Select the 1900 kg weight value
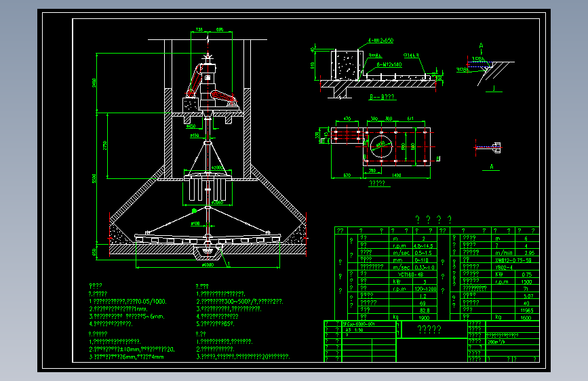 pos(424,318)
